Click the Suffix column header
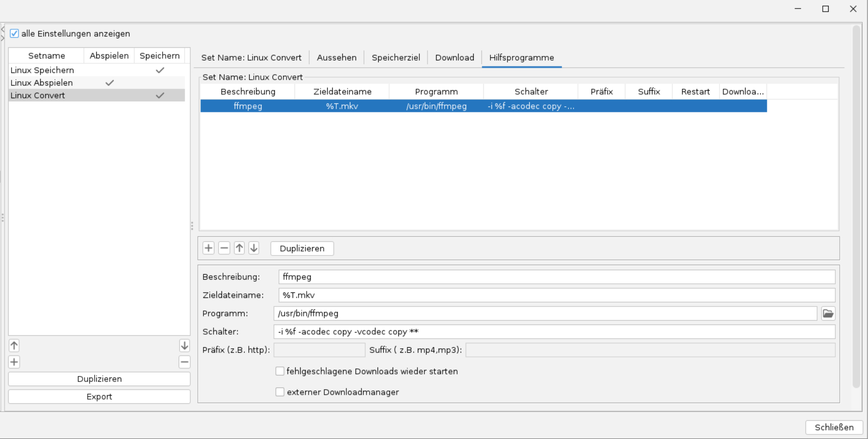This screenshot has width=868, height=439. pyautogui.click(x=649, y=92)
